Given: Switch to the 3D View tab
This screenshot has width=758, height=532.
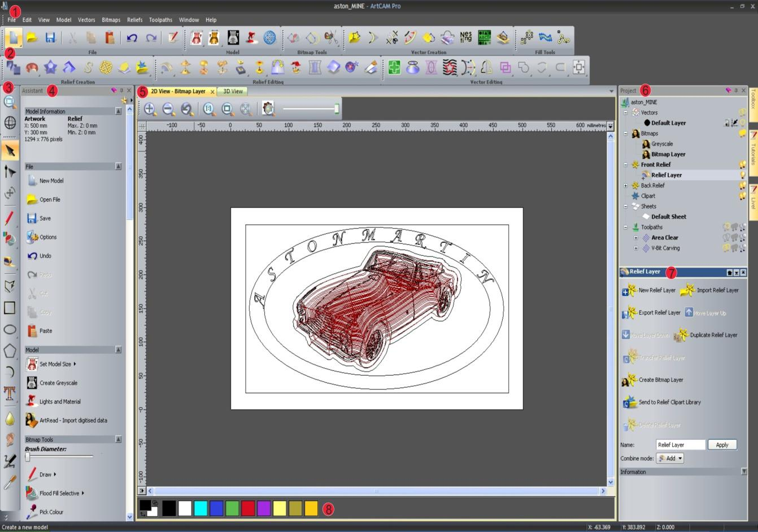Looking at the screenshot, I should [233, 91].
